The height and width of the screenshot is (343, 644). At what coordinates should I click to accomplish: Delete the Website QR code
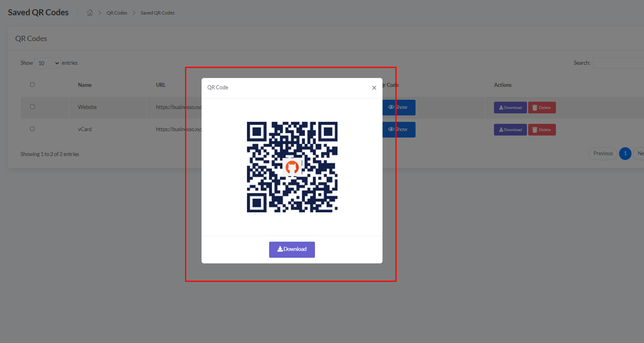542,108
